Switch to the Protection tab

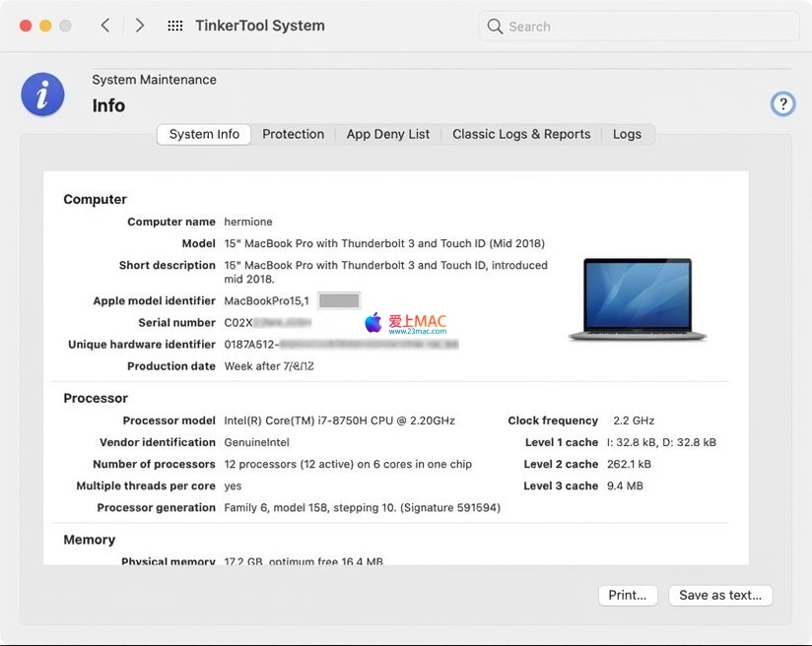[293, 134]
